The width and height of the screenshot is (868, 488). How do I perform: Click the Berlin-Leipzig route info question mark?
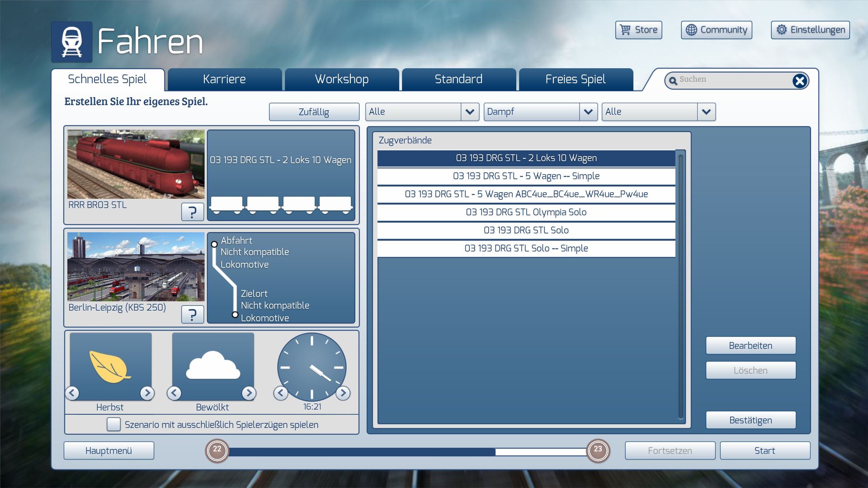point(192,314)
